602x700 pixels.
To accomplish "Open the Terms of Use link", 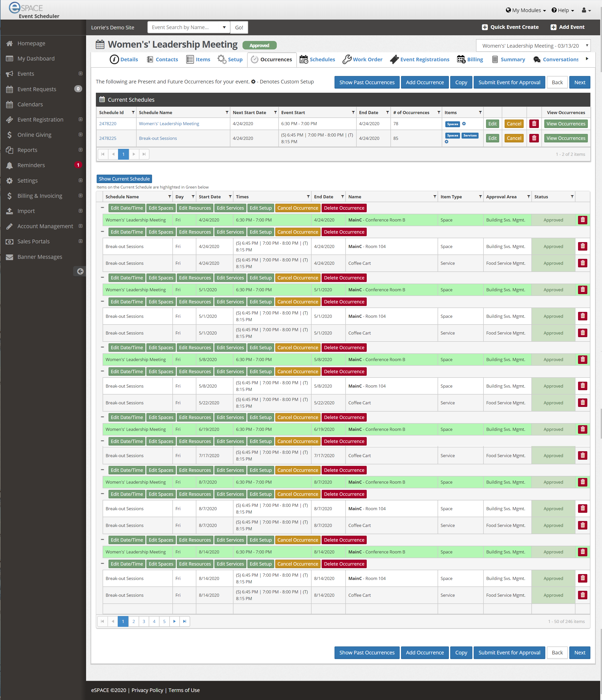I will pyautogui.click(x=184, y=690).
